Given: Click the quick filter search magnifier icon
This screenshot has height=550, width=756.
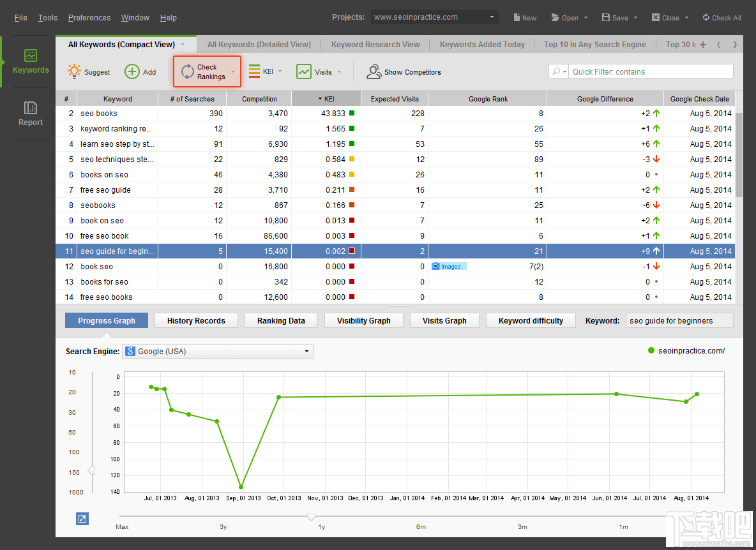Looking at the screenshot, I should click(556, 71).
